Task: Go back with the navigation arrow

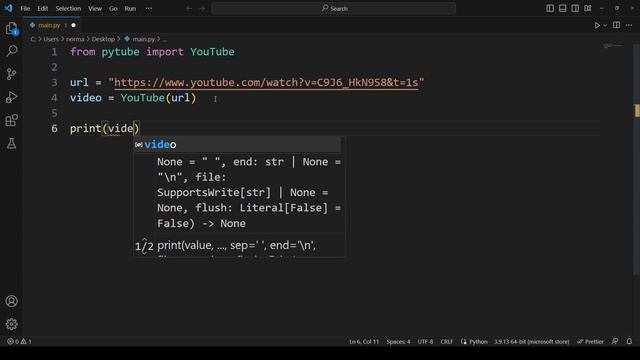Action: [189, 8]
